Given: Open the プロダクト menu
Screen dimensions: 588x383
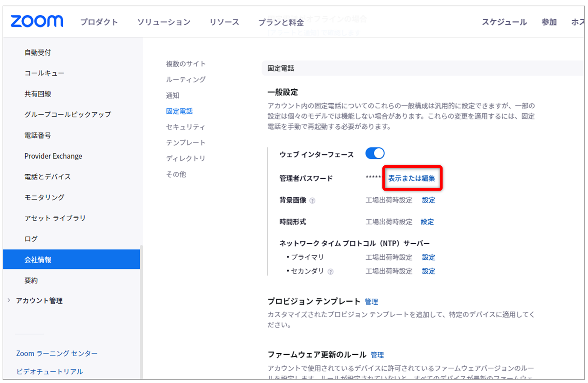Looking at the screenshot, I should point(99,22).
